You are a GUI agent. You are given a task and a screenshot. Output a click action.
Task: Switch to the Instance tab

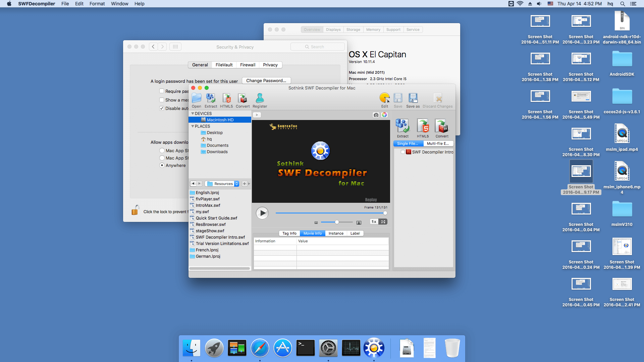point(336,233)
